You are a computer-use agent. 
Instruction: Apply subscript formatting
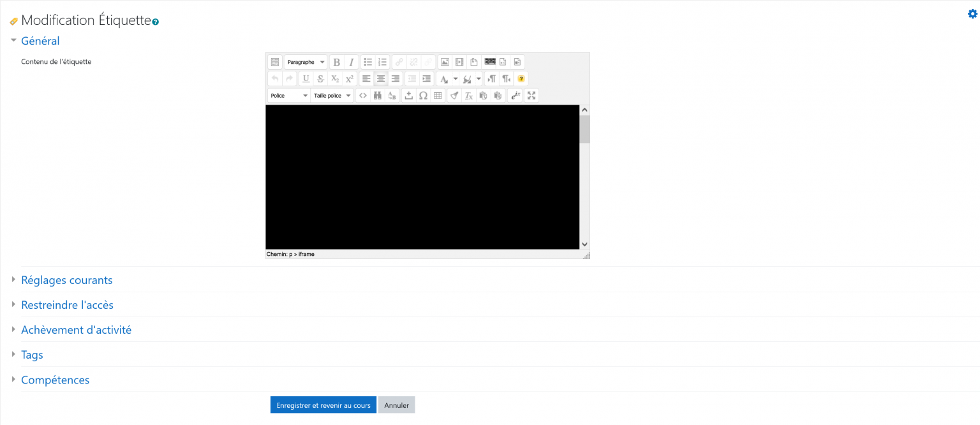[335, 78]
